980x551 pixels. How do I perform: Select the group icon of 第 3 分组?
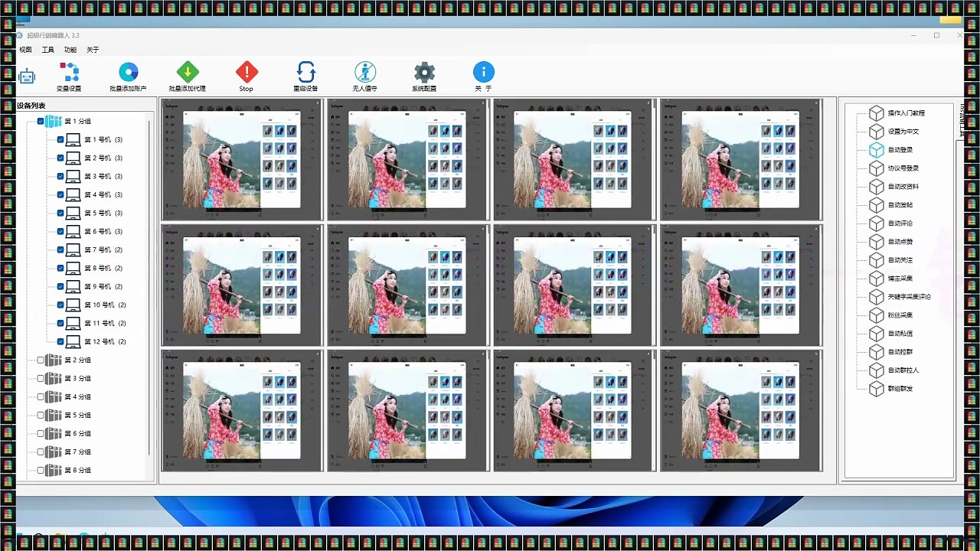(53, 378)
